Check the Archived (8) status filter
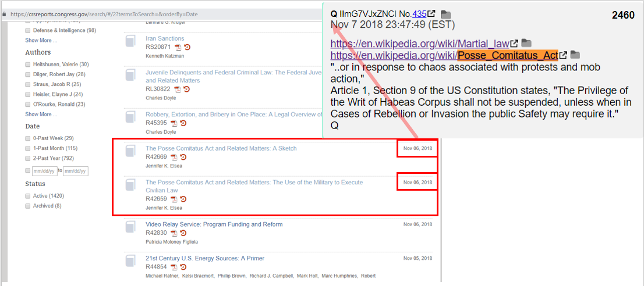The image size is (644, 286). point(27,206)
